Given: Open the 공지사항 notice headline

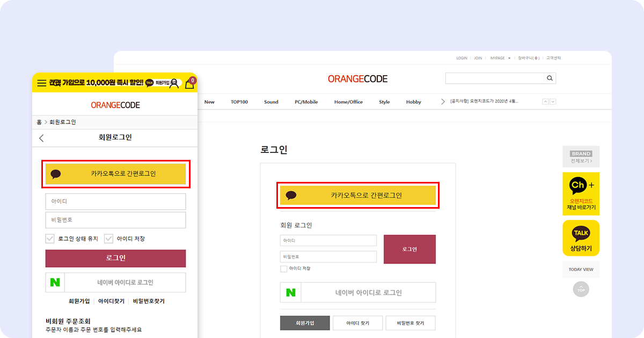Looking at the screenshot, I should (484, 101).
